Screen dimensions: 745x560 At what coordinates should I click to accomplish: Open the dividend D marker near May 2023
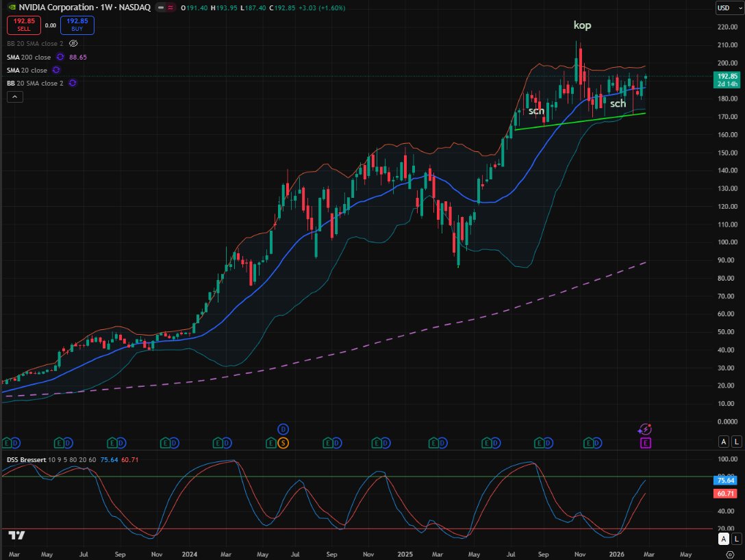tap(68, 443)
